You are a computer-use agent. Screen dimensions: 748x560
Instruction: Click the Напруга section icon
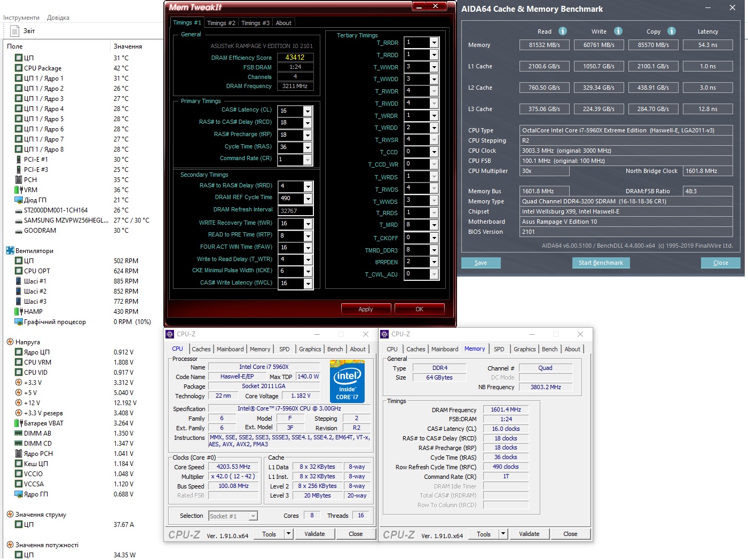[x=10, y=342]
